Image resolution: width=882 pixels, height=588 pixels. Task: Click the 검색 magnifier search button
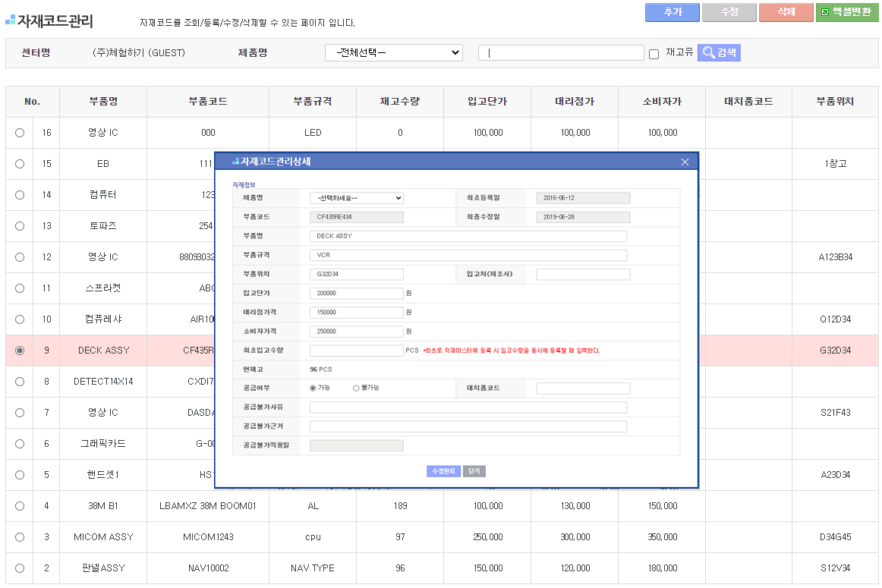718,52
